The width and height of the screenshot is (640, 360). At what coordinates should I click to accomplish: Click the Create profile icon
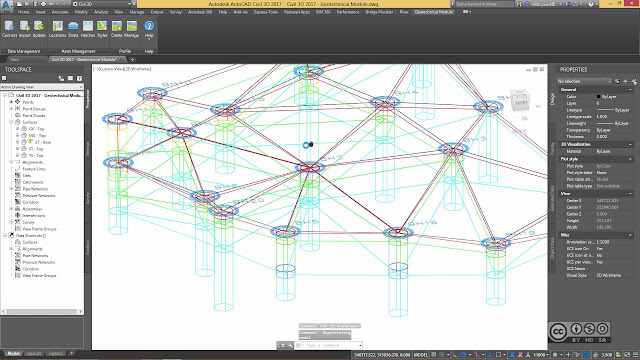tap(117, 29)
